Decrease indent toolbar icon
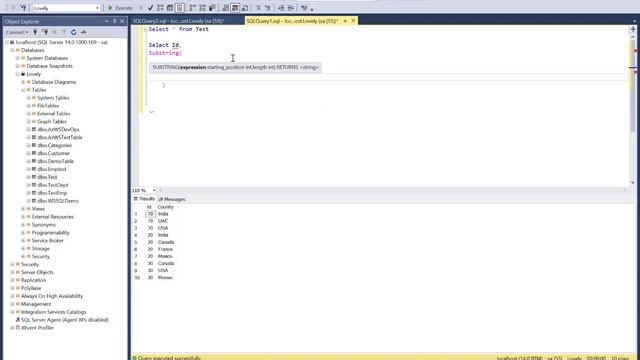The image size is (640, 360). (281, 8)
